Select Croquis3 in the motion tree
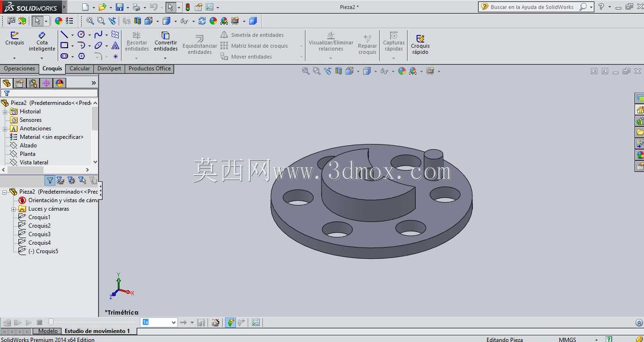 point(39,234)
